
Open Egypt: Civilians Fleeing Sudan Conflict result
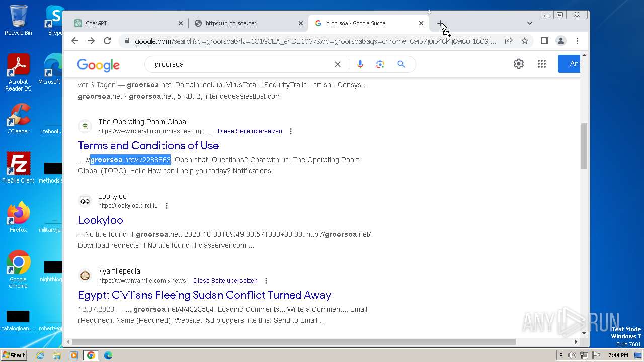click(205, 295)
